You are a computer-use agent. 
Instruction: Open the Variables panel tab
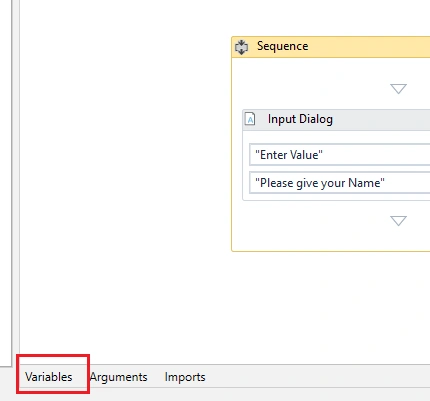pyautogui.click(x=49, y=377)
